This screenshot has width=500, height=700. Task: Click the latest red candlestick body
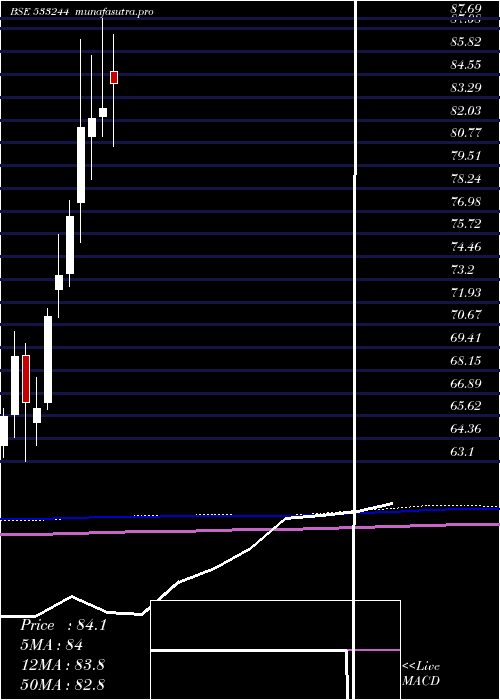point(114,77)
